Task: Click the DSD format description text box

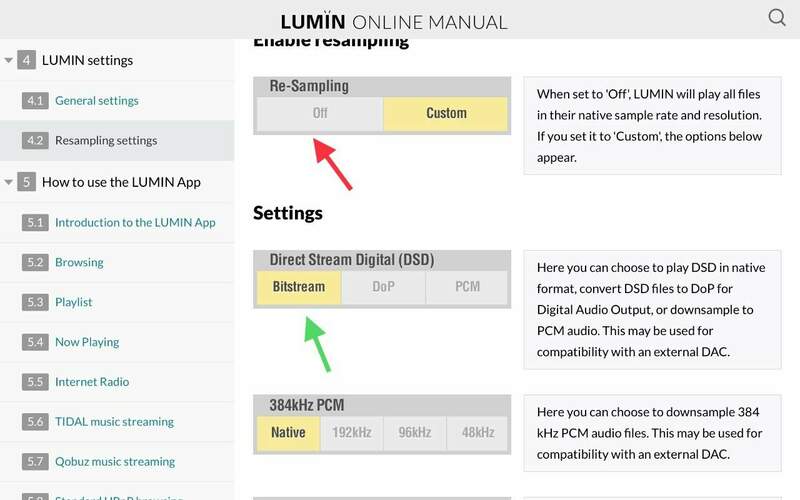Action: (x=652, y=310)
